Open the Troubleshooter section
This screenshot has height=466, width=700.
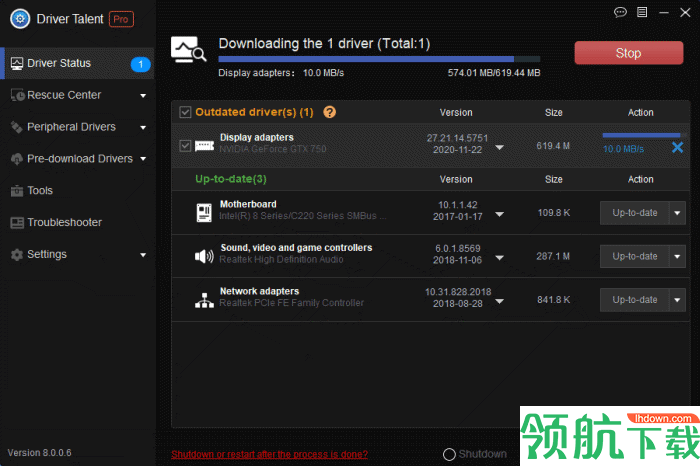click(x=78, y=222)
